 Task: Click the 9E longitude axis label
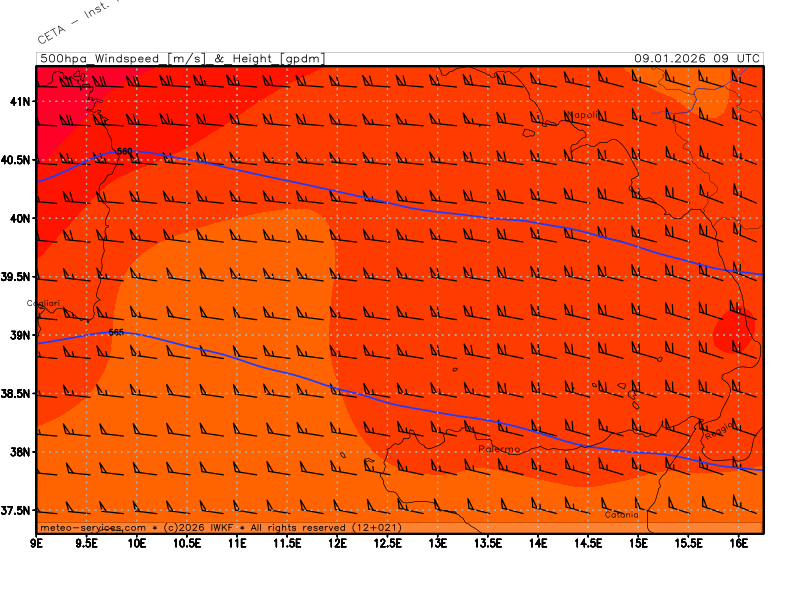click(x=38, y=543)
